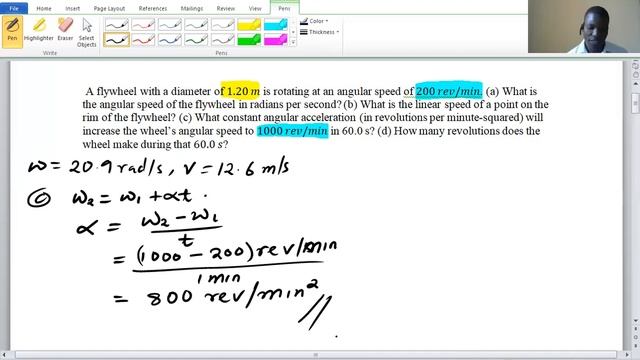Open the pen Thickness dropdown

[x=320, y=32]
